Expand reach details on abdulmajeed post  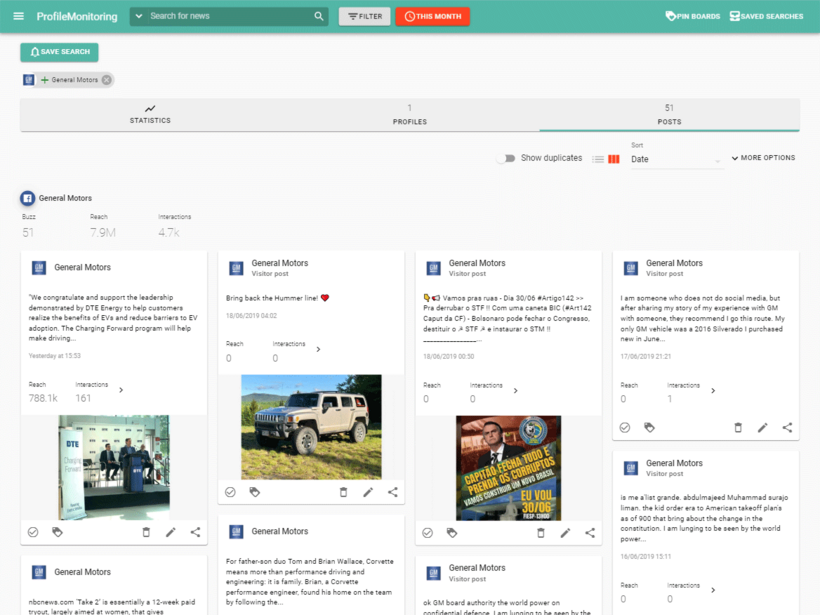point(713,590)
